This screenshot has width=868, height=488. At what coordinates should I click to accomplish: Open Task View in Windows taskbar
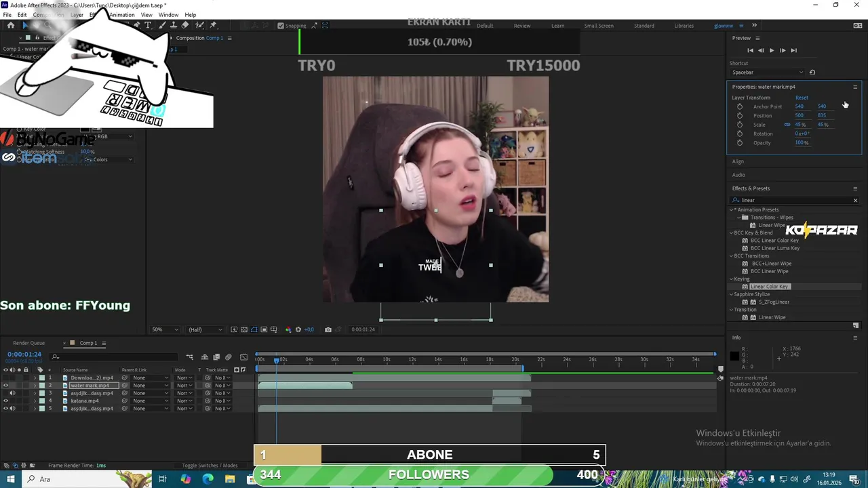163,479
